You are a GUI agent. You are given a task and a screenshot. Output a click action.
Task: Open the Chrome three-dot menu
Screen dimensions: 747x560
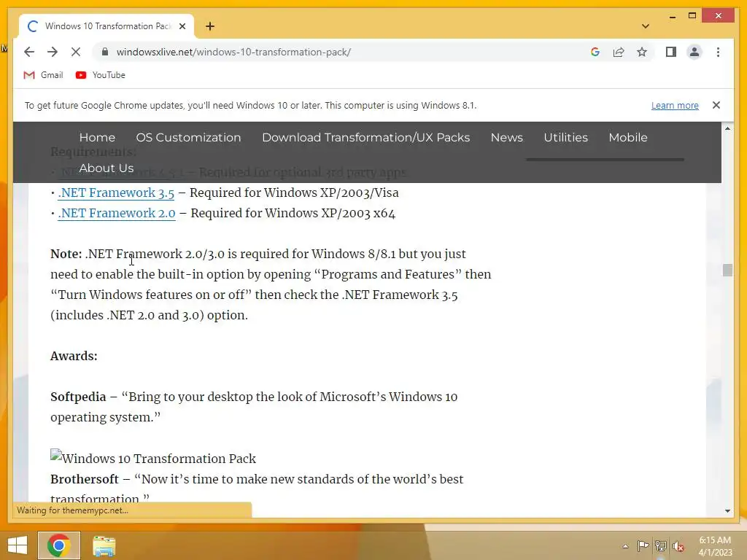pyautogui.click(x=718, y=52)
